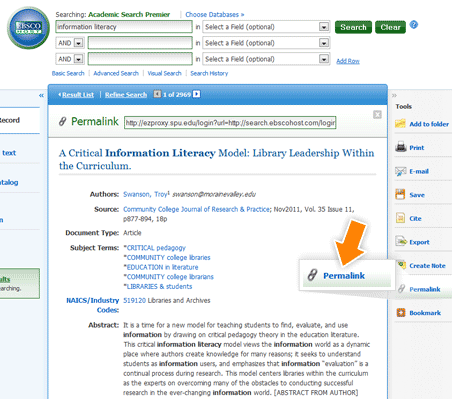Click the Create Note text link
Screen dimensions: 452x399
coord(427,266)
